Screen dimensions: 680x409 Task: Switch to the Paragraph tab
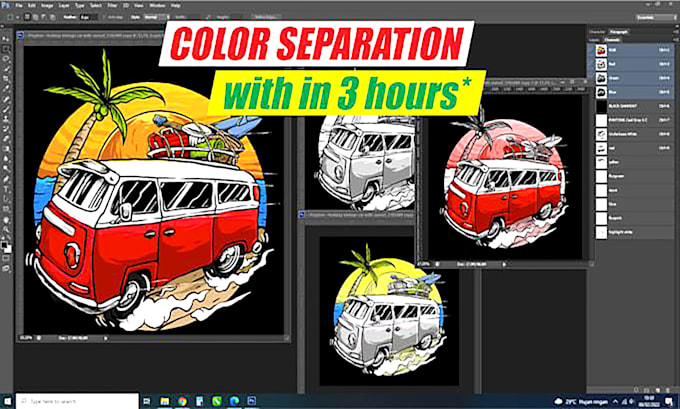pyautogui.click(x=619, y=32)
